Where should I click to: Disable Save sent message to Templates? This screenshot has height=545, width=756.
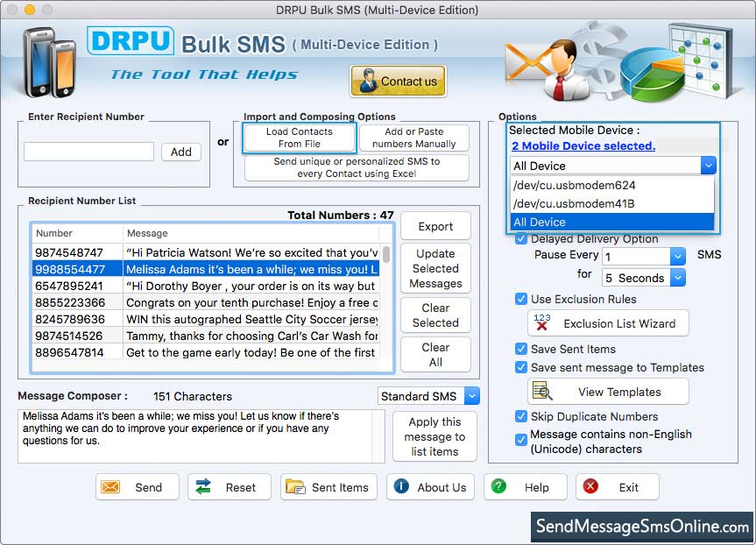point(520,367)
